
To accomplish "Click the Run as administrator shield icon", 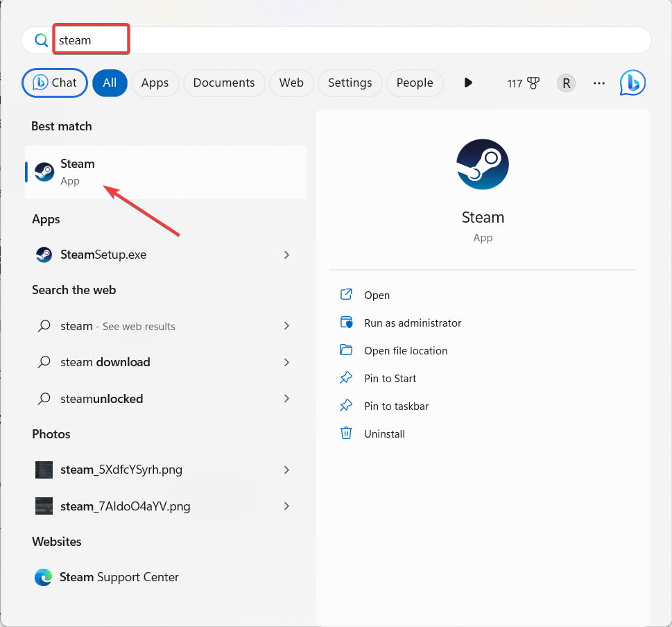I will (x=346, y=323).
